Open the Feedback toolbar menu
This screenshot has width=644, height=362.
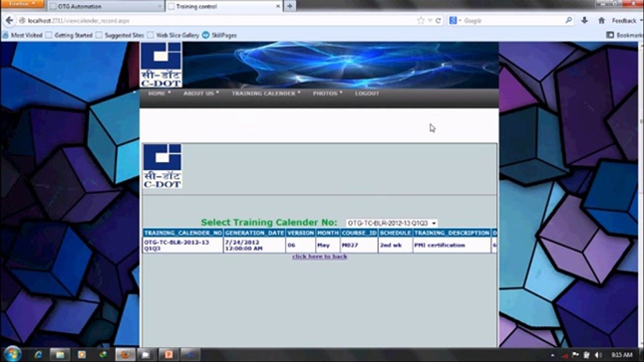click(626, 21)
